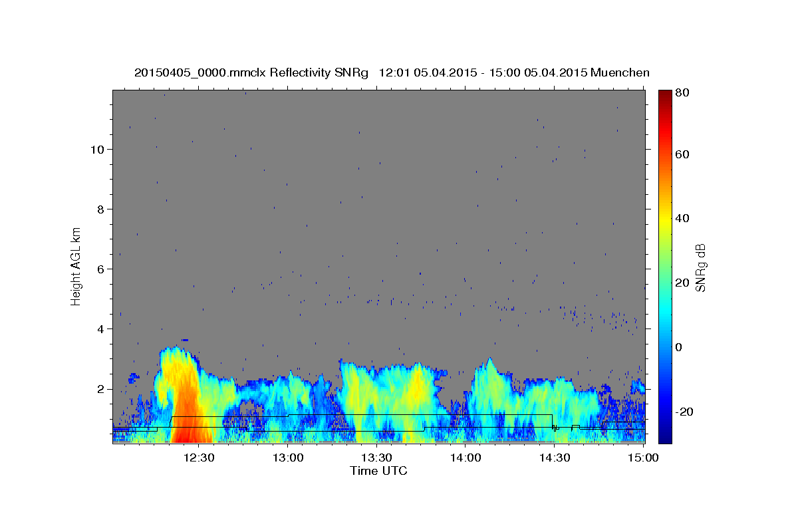Screen dimensions: 798x532
Task: Click the 'Height AGL km' axis label
Action: pyautogui.click(x=76, y=266)
